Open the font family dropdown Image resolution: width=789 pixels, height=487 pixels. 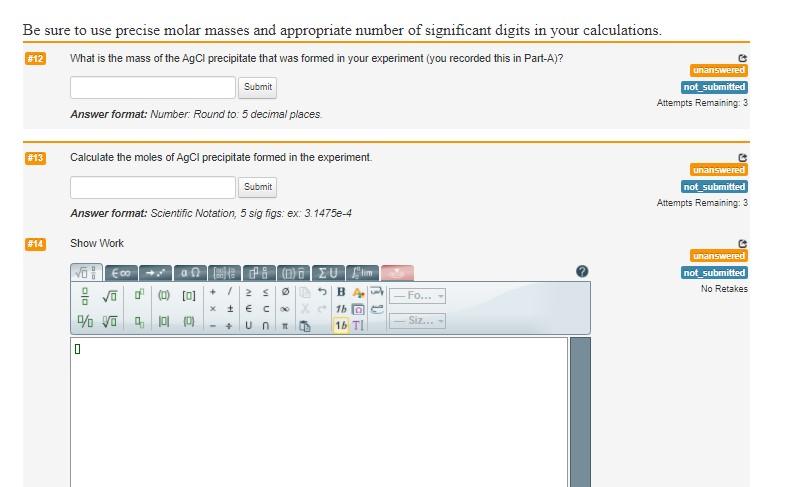coord(417,296)
